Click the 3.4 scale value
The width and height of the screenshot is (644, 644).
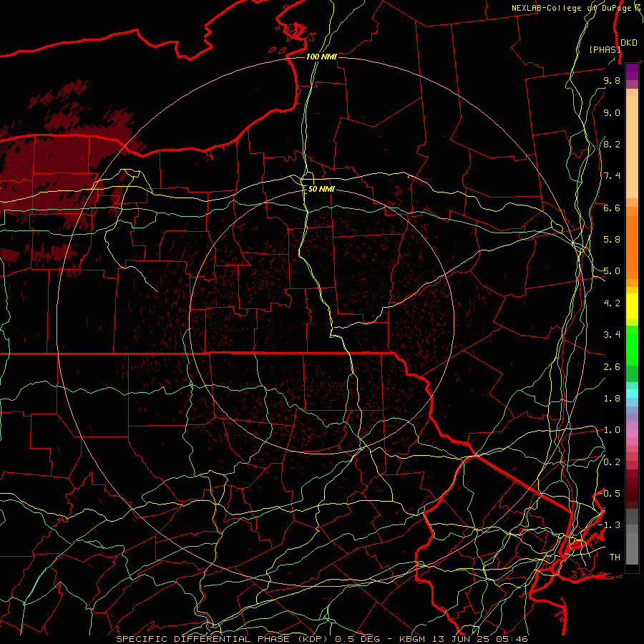pyautogui.click(x=612, y=335)
